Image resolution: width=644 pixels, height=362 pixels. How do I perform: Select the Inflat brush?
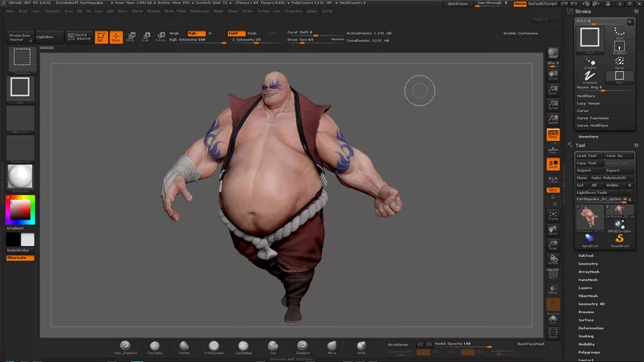pos(361,347)
